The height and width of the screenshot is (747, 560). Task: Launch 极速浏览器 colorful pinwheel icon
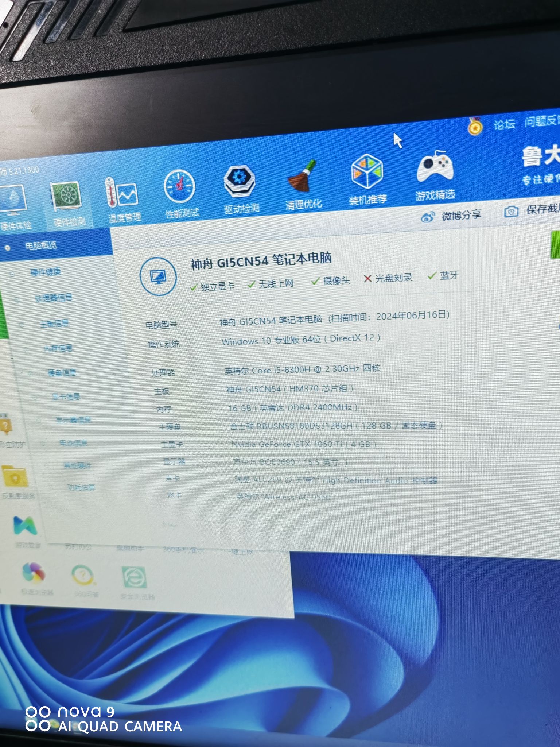pyautogui.click(x=34, y=573)
